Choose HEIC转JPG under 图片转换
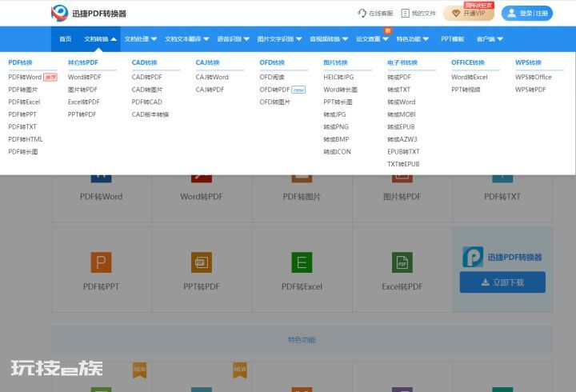This screenshot has height=392, width=576. (338, 77)
